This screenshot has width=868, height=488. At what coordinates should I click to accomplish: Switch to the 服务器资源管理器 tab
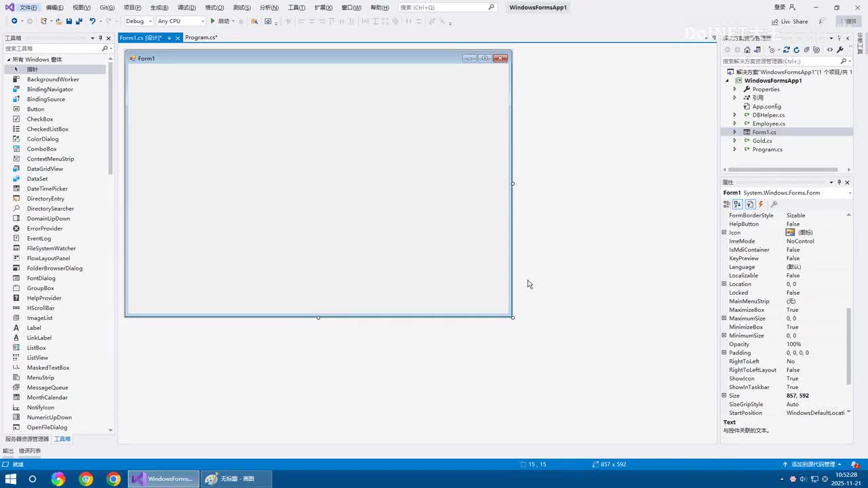coord(27,439)
